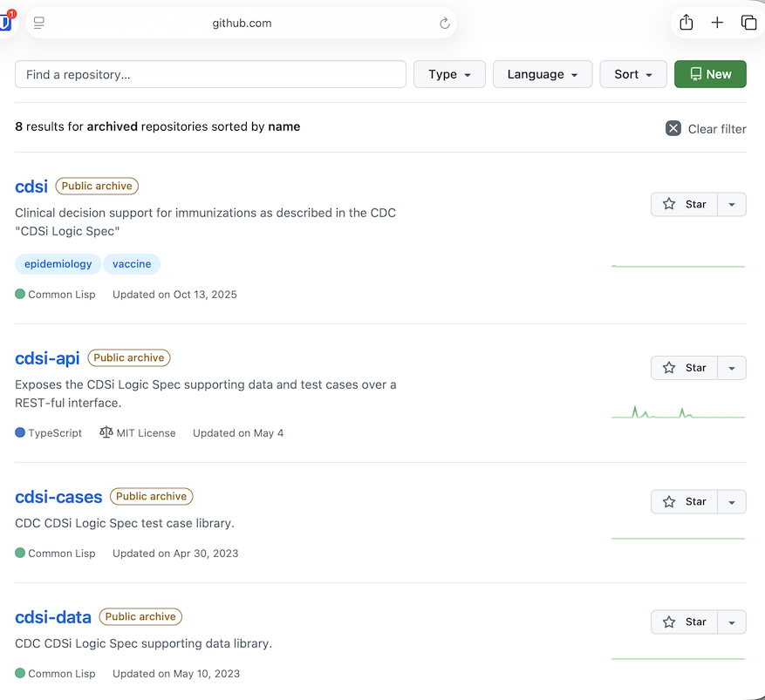The width and height of the screenshot is (765, 700).
Task: Click the Clear filter text
Action: [x=717, y=129]
